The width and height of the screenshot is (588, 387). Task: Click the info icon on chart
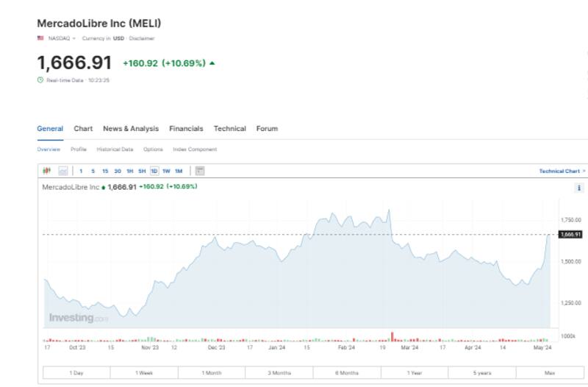click(579, 188)
